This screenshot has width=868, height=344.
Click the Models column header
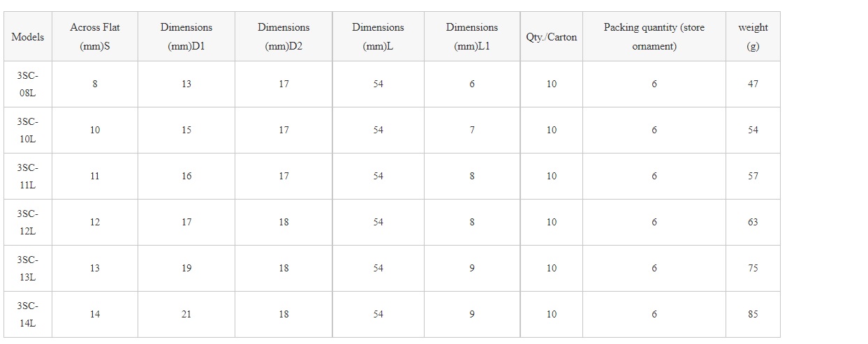[28, 37]
